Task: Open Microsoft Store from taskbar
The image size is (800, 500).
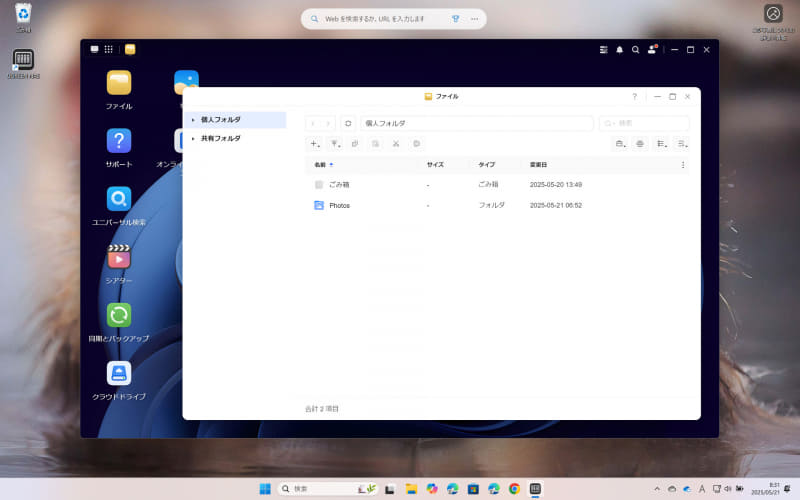Action: point(473,489)
